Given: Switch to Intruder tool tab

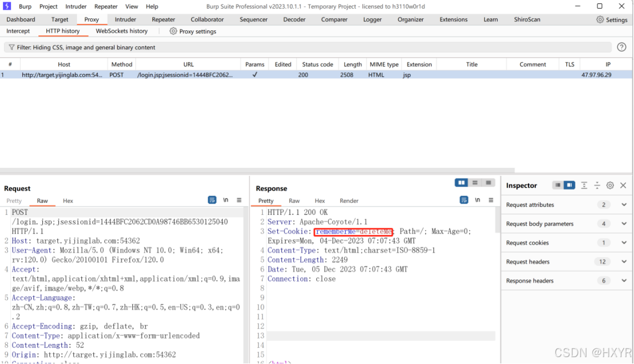Looking at the screenshot, I should click(126, 19).
